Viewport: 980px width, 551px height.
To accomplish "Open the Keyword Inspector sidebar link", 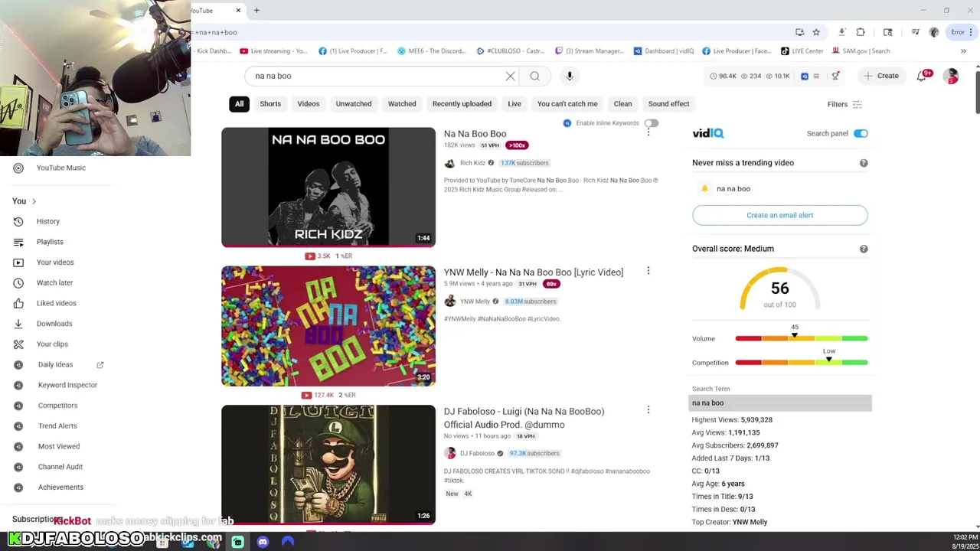I will point(67,385).
